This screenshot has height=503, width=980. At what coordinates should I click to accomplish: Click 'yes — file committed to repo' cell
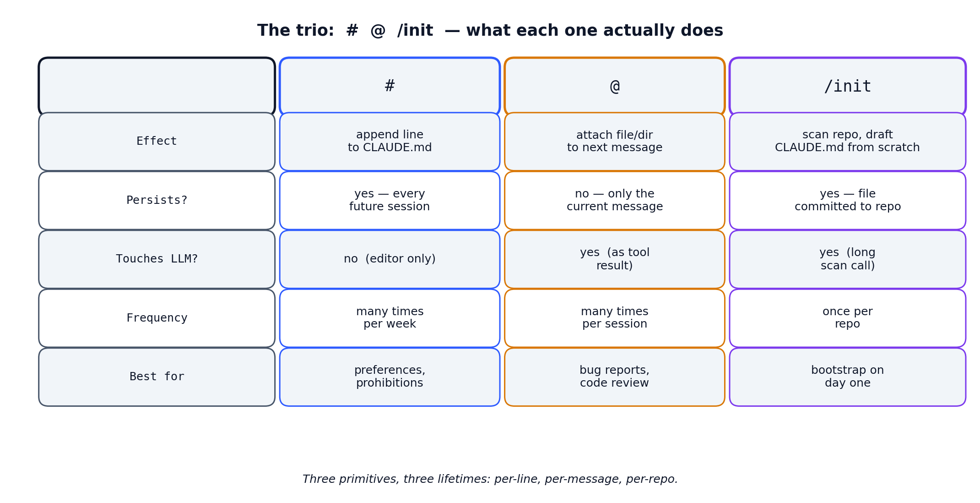pyautogui.click(x=848, y=200)
